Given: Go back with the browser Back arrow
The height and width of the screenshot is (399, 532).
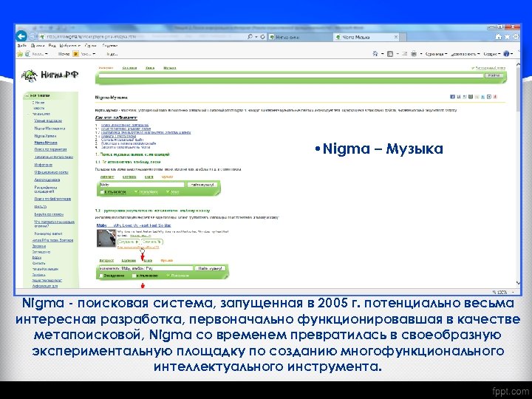Looking at the screenshot, I should (21, 36).
